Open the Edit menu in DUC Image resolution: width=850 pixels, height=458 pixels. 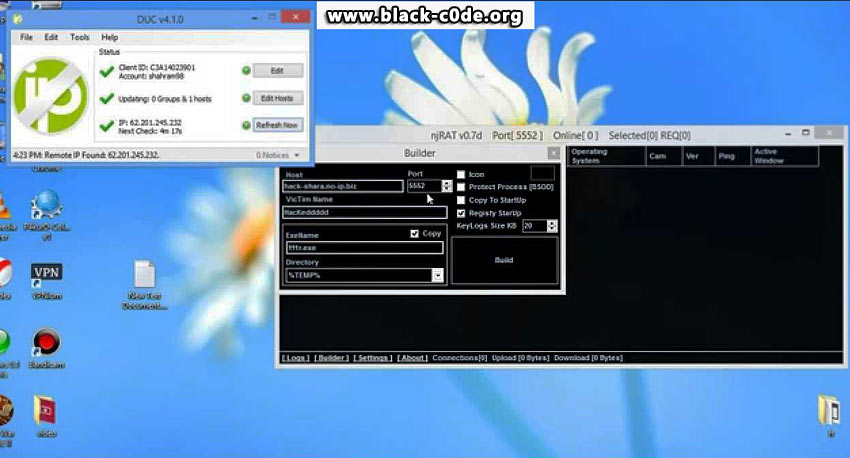pyautogui.click(x=51, y=37)
